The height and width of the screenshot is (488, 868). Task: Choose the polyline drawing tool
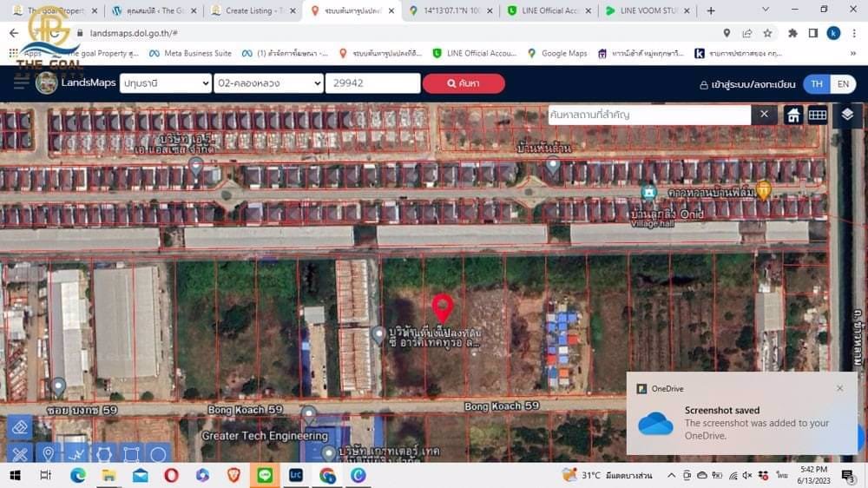pyautogui.click(x=76, y=454)
